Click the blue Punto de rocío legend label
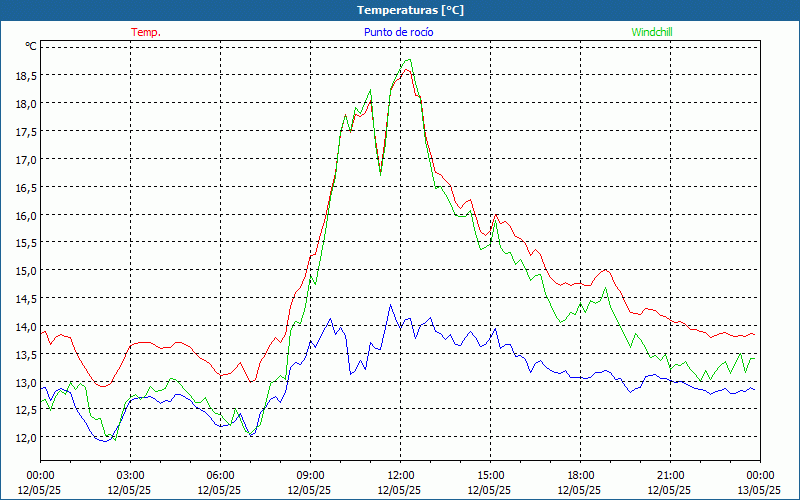This screenshot has height=500, width=800. 398,32
